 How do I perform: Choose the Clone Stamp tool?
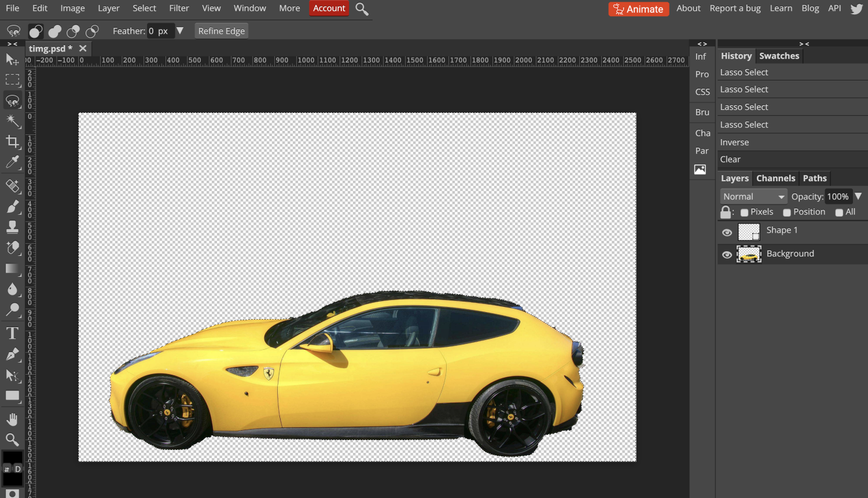click(x=12, y=227)
